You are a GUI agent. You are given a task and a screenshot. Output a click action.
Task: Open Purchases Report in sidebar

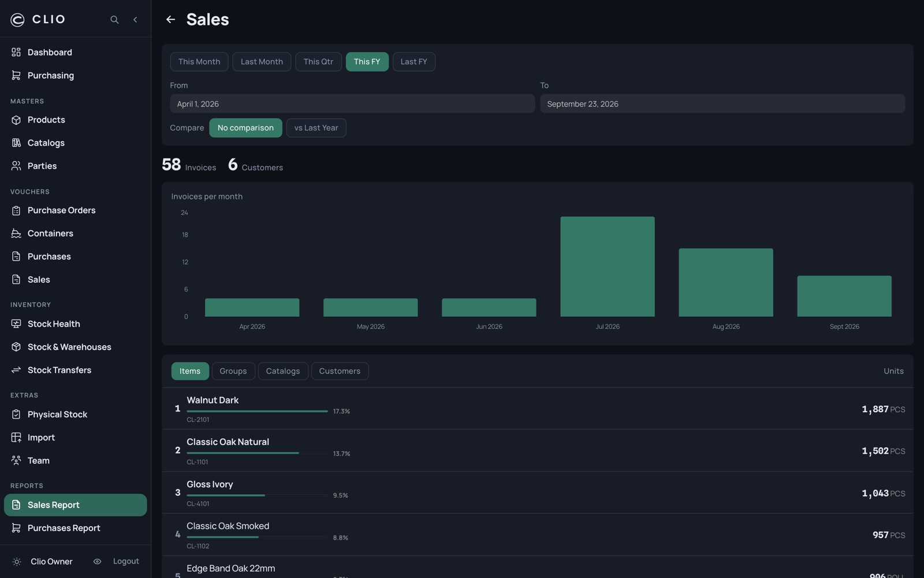75,528
